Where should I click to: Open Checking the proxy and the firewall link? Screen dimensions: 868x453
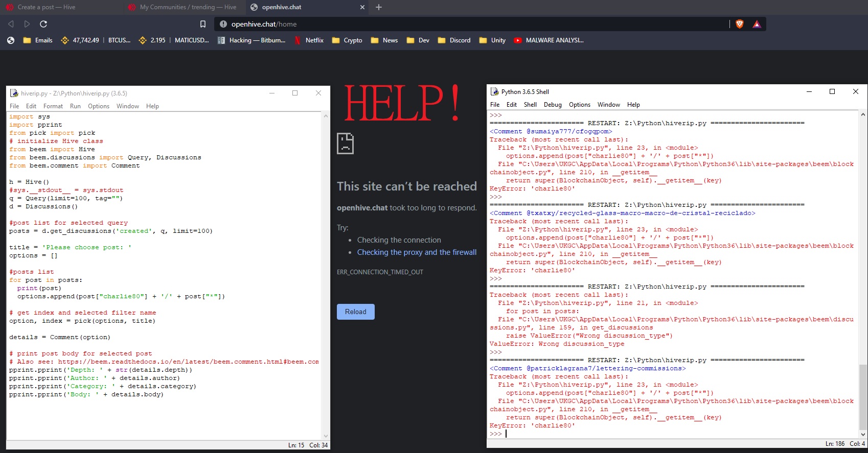point(417,252)
